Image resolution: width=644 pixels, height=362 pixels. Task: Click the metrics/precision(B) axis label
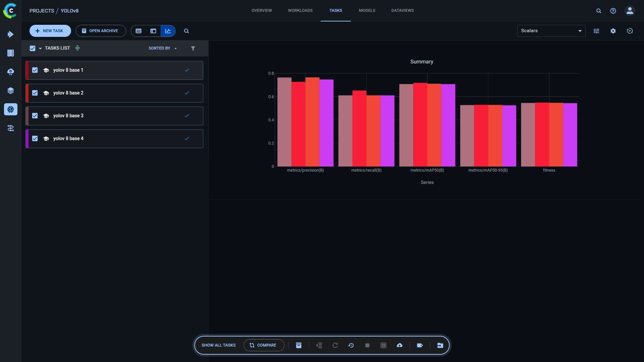305,170
